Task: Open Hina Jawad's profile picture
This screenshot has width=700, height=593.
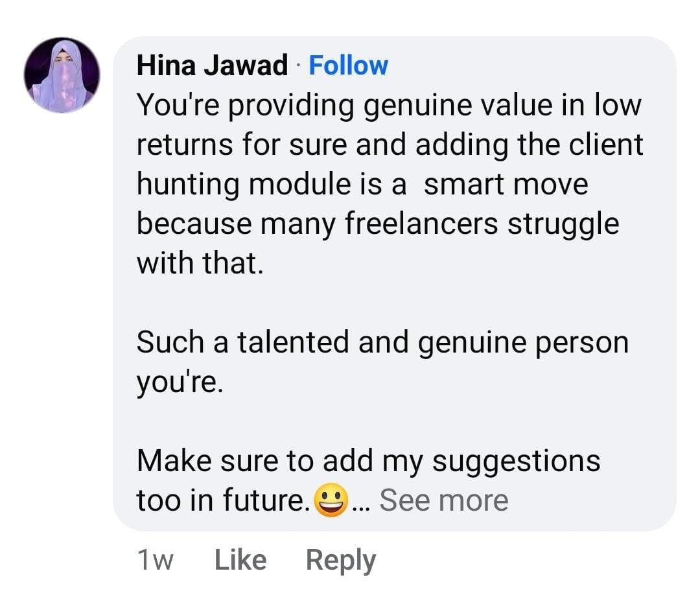Action: point(62,75)
